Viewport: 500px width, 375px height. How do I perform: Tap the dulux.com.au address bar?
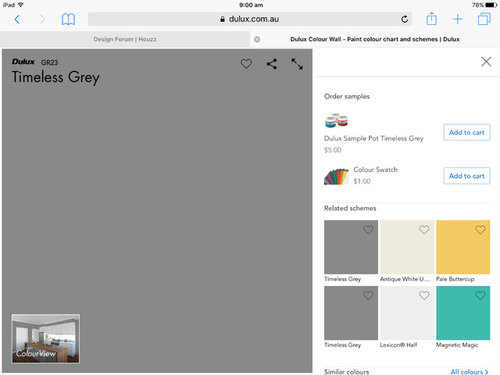click(x=250, y=19)
